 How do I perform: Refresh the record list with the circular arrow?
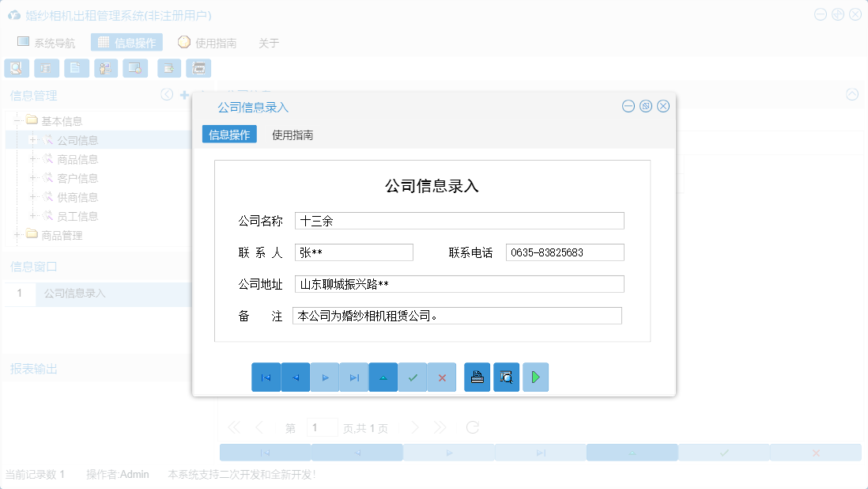pyautogui.click(x=473, y=426)
